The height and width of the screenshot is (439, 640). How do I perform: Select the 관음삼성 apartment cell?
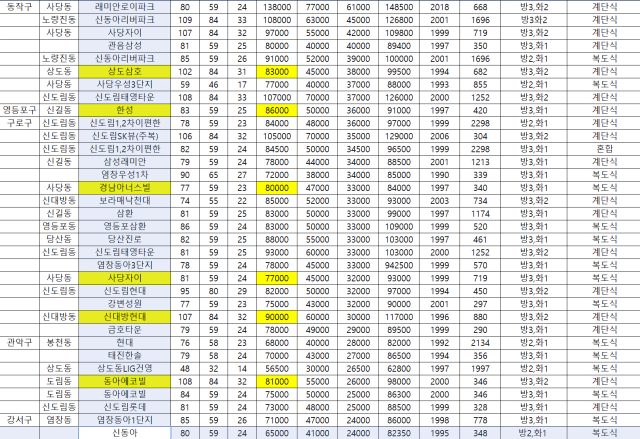[x=124, y=46]
